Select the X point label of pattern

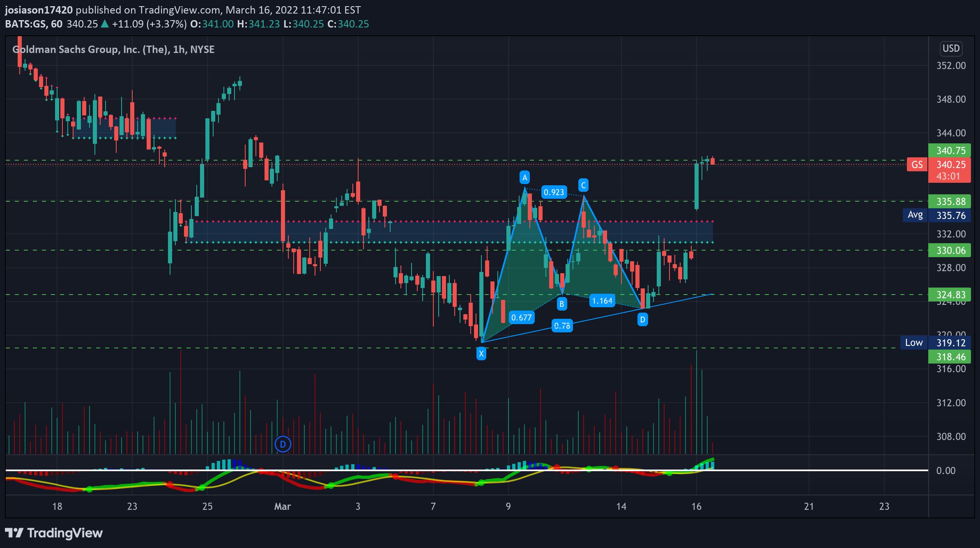(x=481, y=353)
